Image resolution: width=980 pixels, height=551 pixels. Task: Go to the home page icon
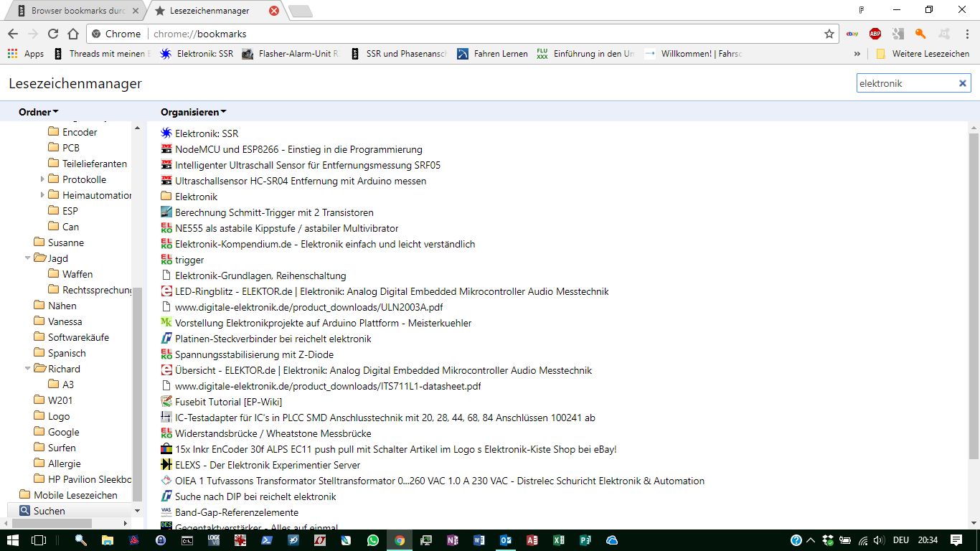coord(73,34)
